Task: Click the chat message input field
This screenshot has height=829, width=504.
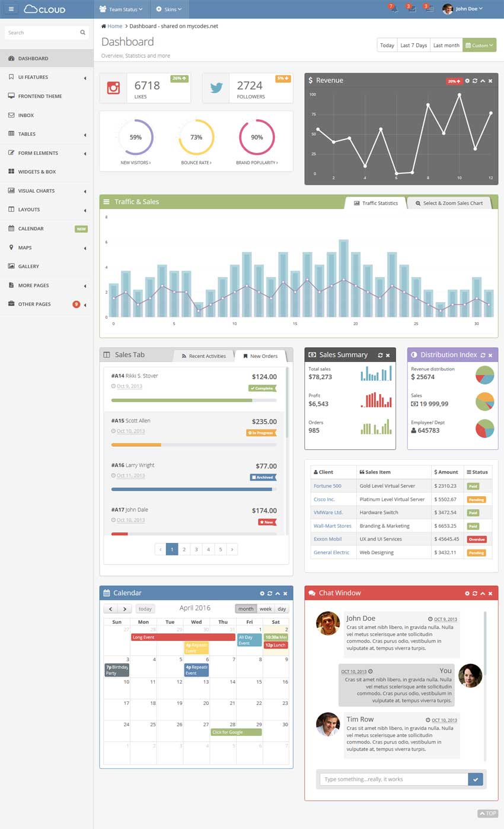Action: (394, 779)
